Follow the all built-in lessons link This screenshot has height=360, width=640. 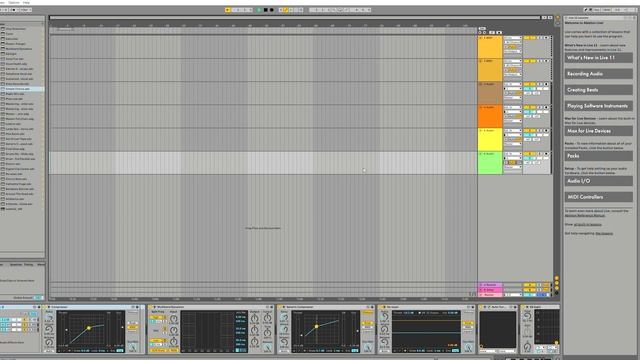tap(588, 224)
